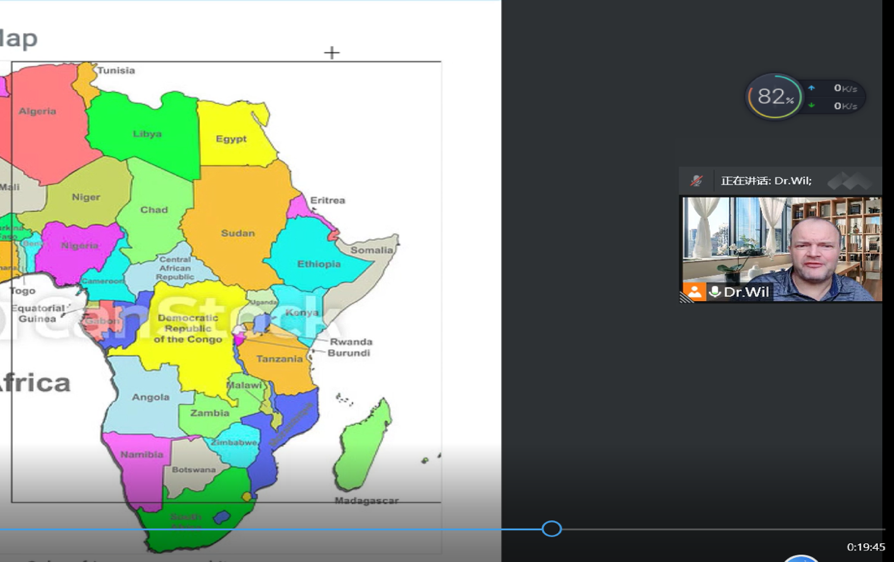Screen dimensions: 894x562
Task: Click the blue round button at bottom edge
Action: pos(801,558)
